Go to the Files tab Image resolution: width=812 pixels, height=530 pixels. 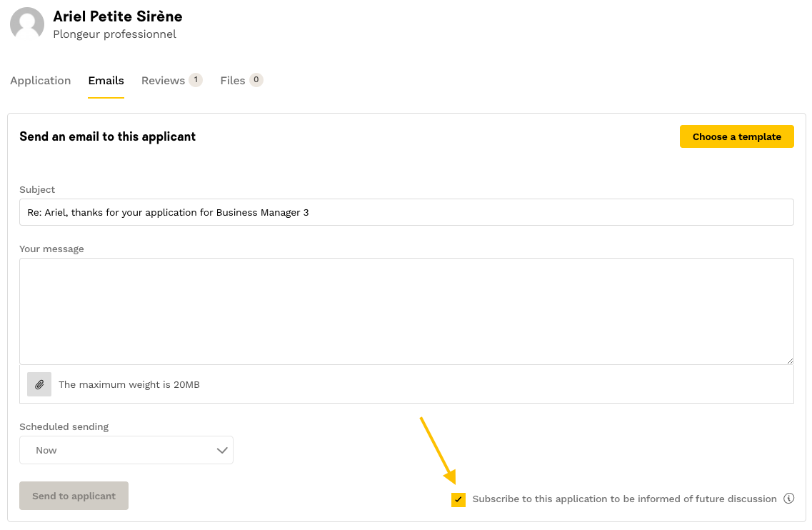[x=232, y=81]
